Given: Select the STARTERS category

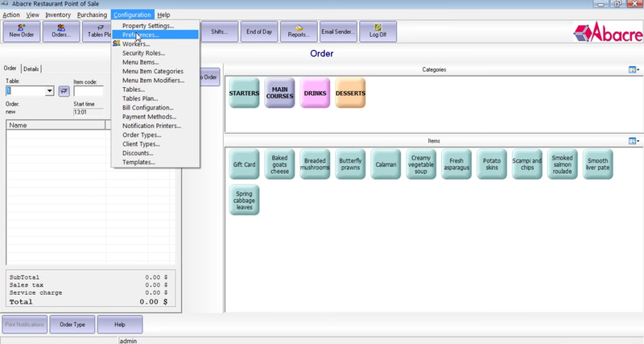Looking at the screenshot, I should pos(244,93).
